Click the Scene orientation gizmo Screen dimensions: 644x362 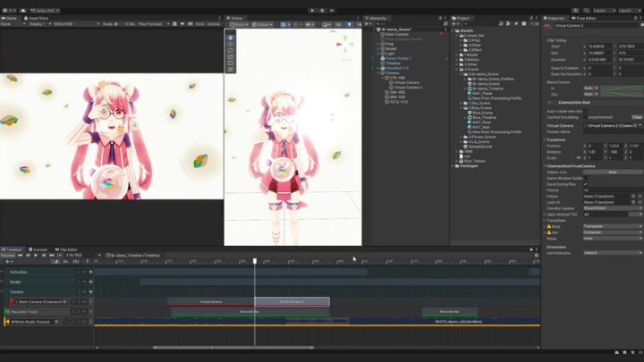click(345, 44)
